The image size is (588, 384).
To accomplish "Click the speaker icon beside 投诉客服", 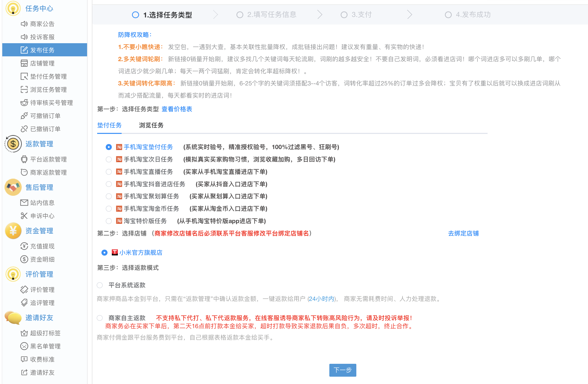I will 24,37.
